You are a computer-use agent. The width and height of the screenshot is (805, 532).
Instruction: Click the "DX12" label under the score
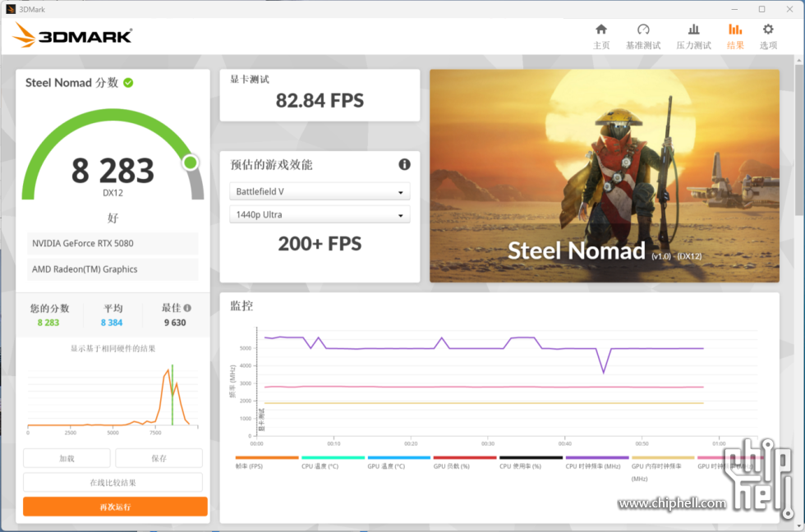113,193
